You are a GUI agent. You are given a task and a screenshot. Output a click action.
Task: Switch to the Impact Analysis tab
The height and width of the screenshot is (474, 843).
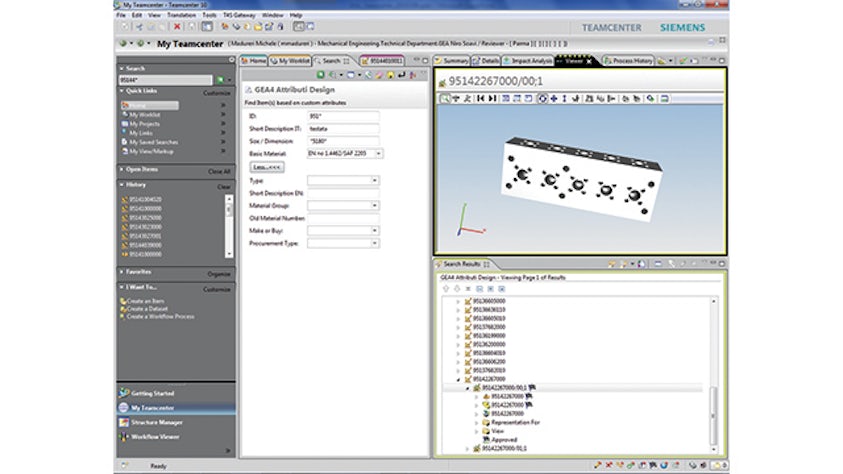coord(527,61)
